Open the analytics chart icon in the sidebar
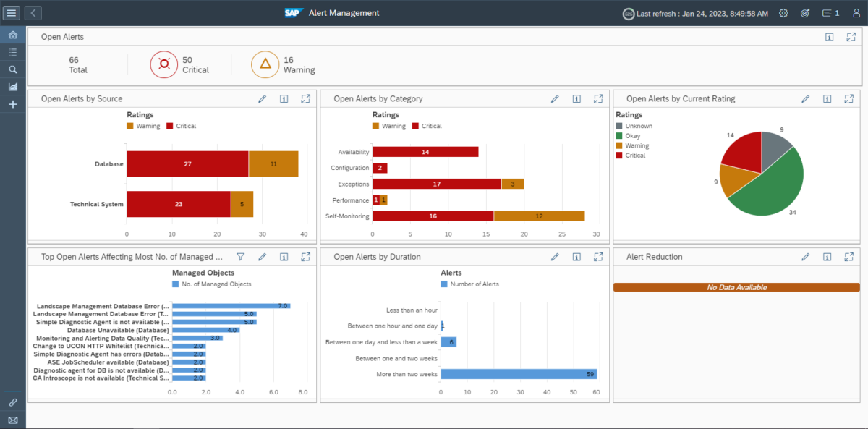This screenshot has width=868, height=429. tap(12, 86)
